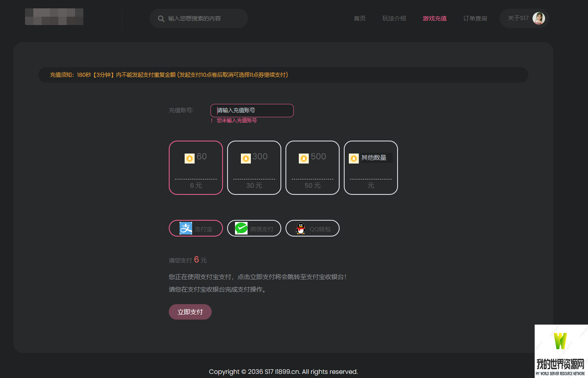
Task: Choose the 其他数量 custom amount card
Action: [x=371, y=168]
